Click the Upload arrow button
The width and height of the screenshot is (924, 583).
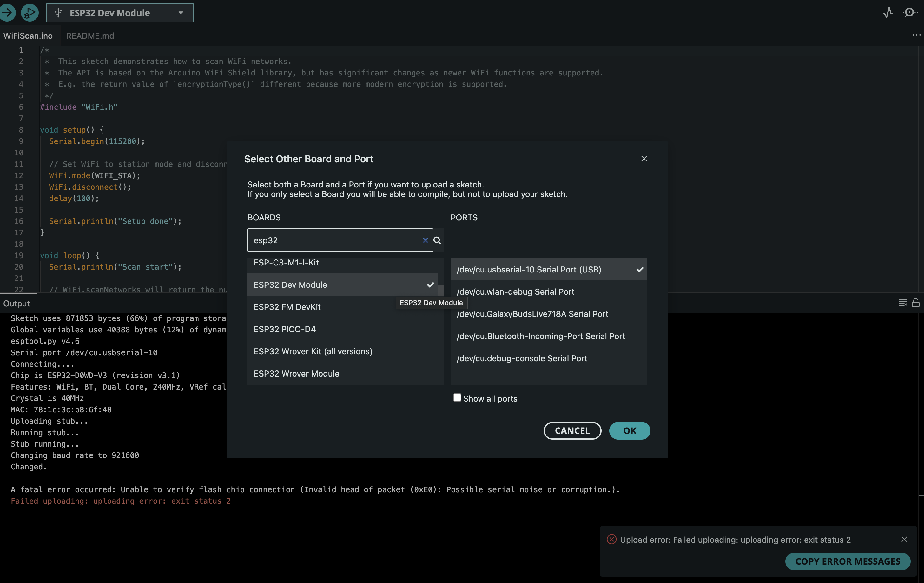(8, 13)
